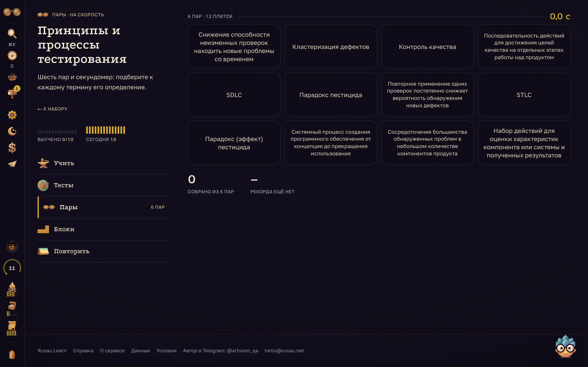Viewport: 588px width, 367px height.
Task: Toggle dark mode with moon icon
Action: click(x=12, y=131)
